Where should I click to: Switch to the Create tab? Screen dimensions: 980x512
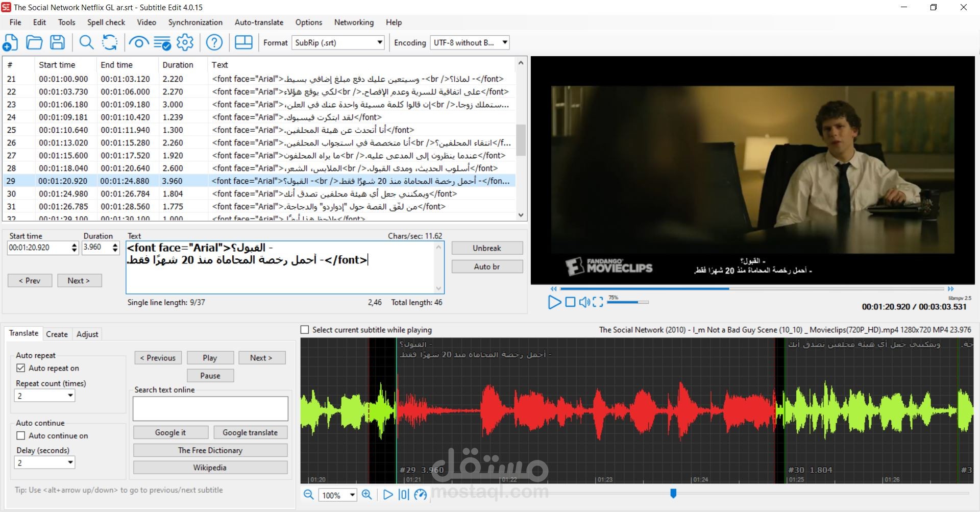(57, 334)
